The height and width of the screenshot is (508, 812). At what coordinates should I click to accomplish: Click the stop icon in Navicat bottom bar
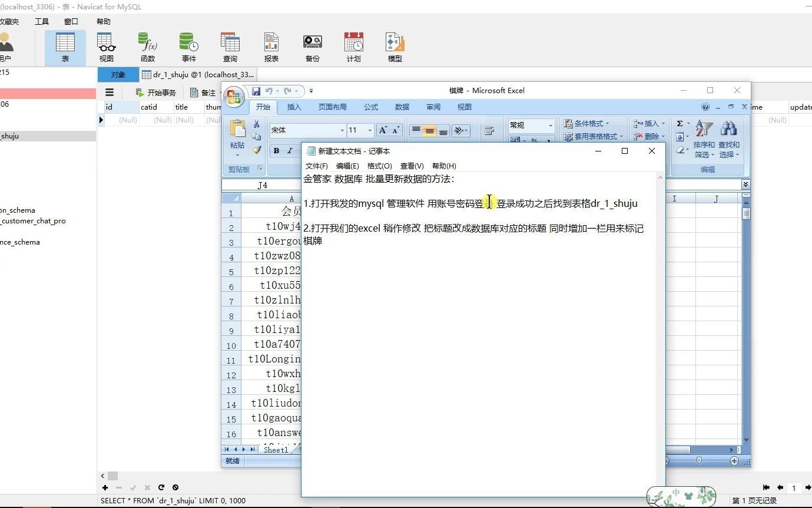(x=175, y=487)
